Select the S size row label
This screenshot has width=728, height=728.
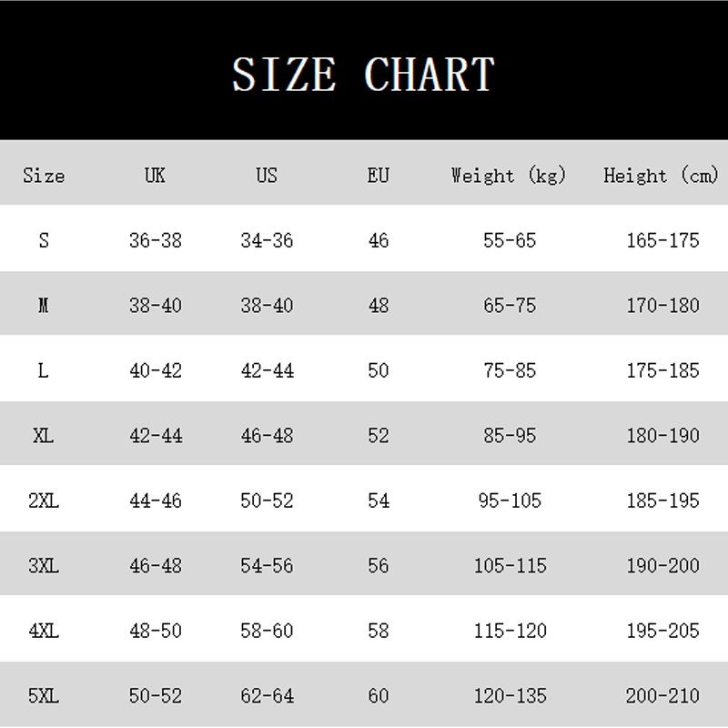[x=44, y=240]
